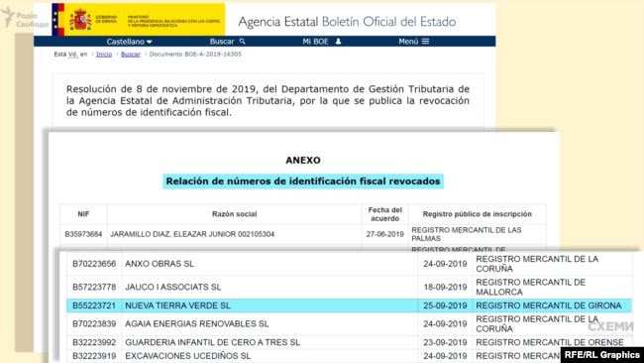Select NIF cell B70223656
The width and height of the screenshot is (644, 363).
click(x=94, y=264)
